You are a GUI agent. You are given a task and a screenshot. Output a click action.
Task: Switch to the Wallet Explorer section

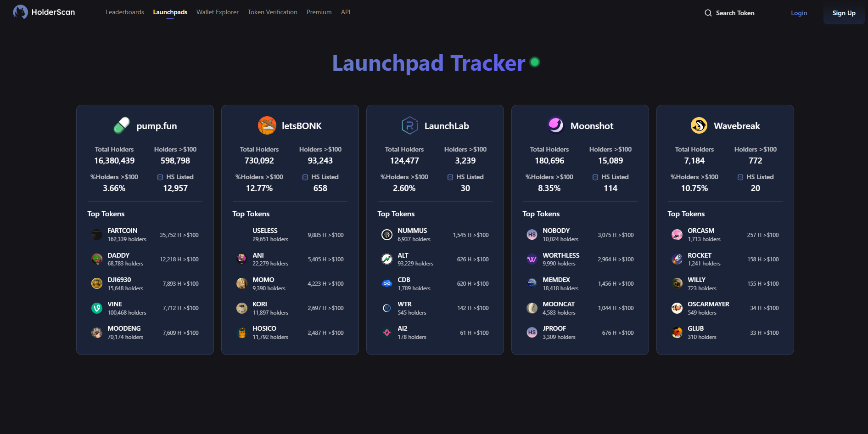click(217, 12)
